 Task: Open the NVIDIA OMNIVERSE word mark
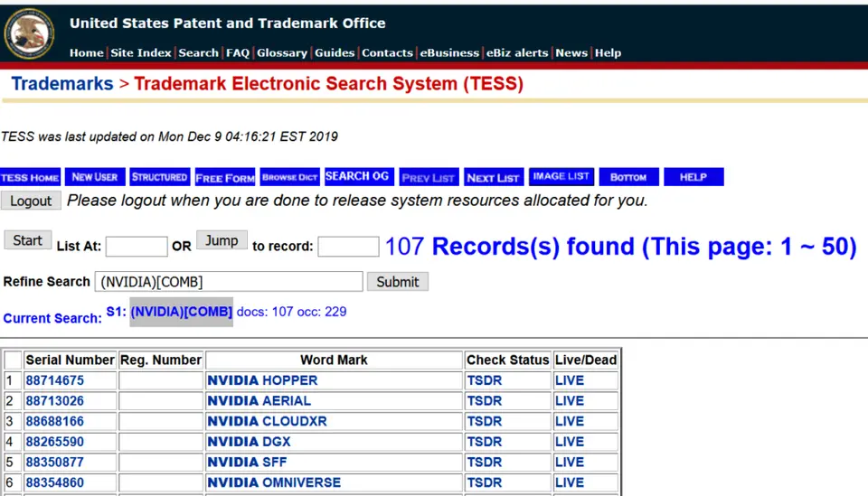point(274,482)
